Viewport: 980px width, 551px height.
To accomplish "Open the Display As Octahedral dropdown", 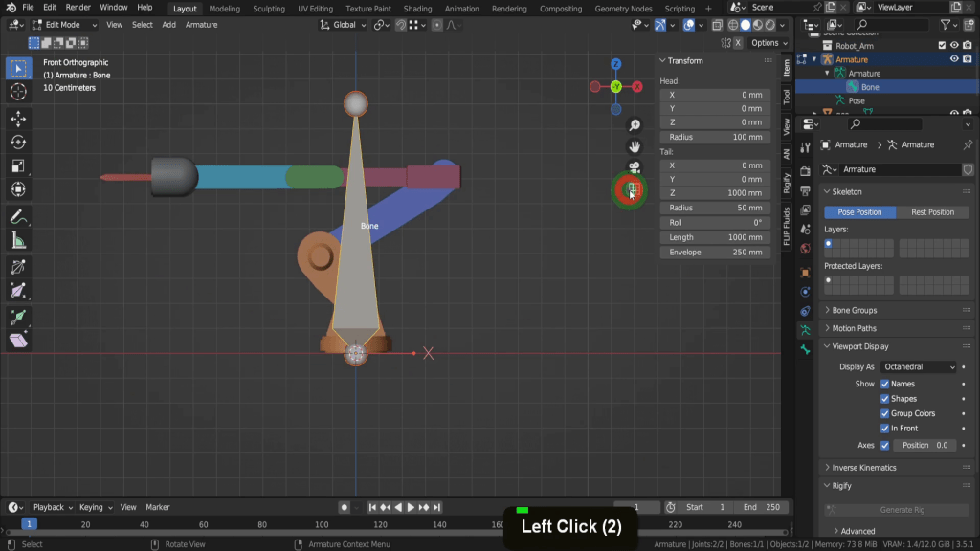I will (x=918, y=366).
